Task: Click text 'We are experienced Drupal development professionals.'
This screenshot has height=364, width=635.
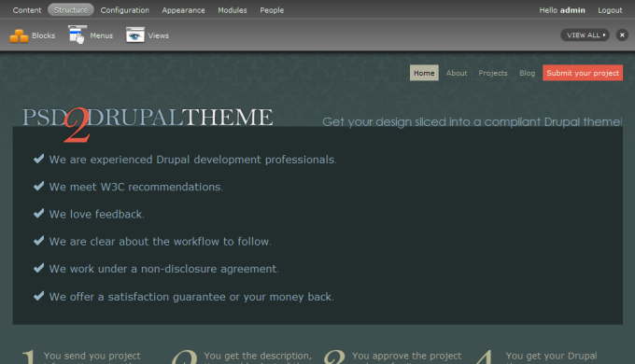Action: click(x=192, y=160)
